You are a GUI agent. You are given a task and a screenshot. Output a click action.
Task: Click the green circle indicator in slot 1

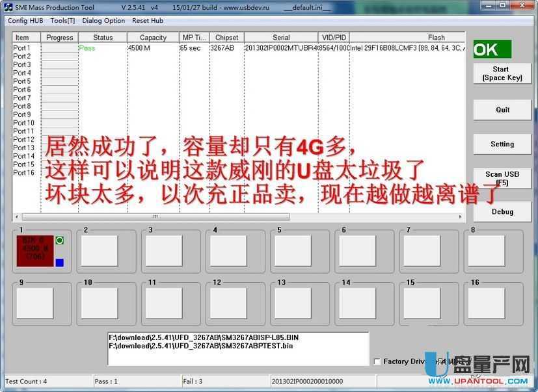pos(60,241)
